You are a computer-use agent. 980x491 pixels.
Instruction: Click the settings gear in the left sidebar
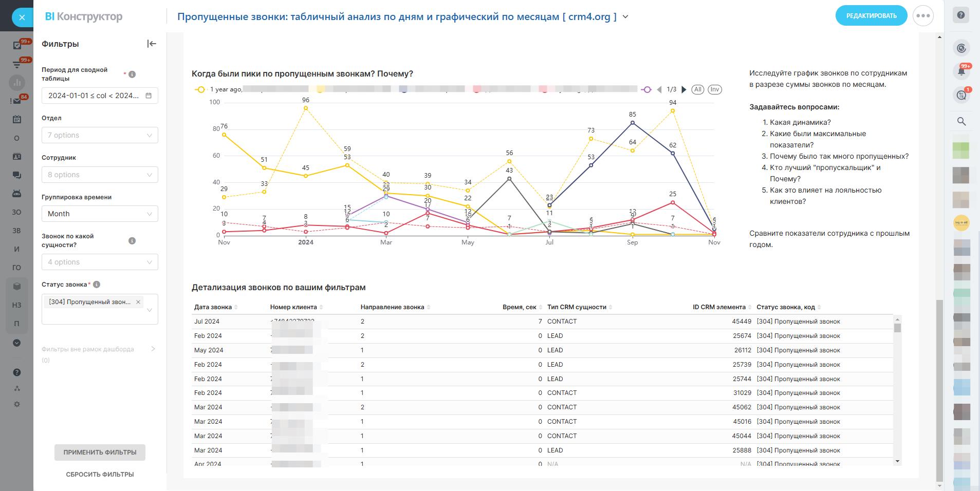click(17, 404)
